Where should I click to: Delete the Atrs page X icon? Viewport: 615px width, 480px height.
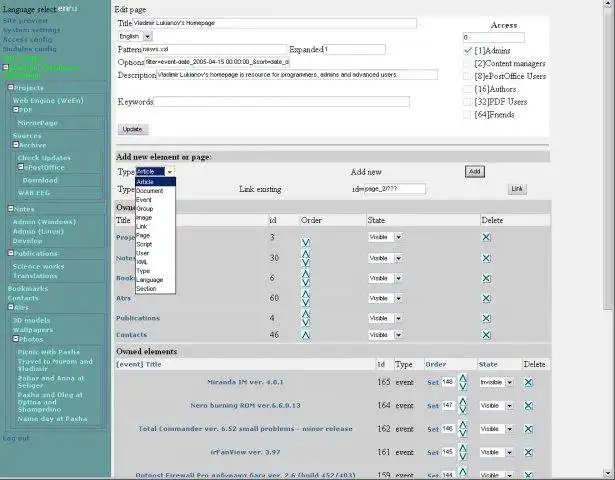[486, 298]
